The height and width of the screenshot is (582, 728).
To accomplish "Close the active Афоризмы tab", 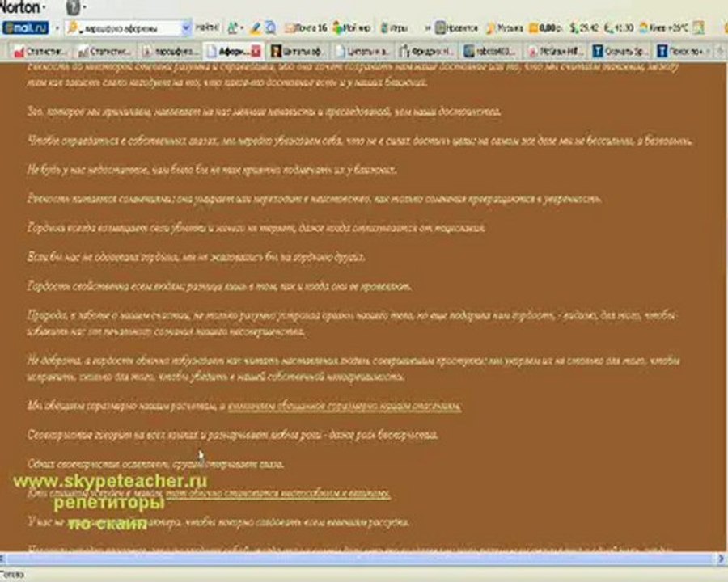I will pyautogui.click(x=256, y=52).
